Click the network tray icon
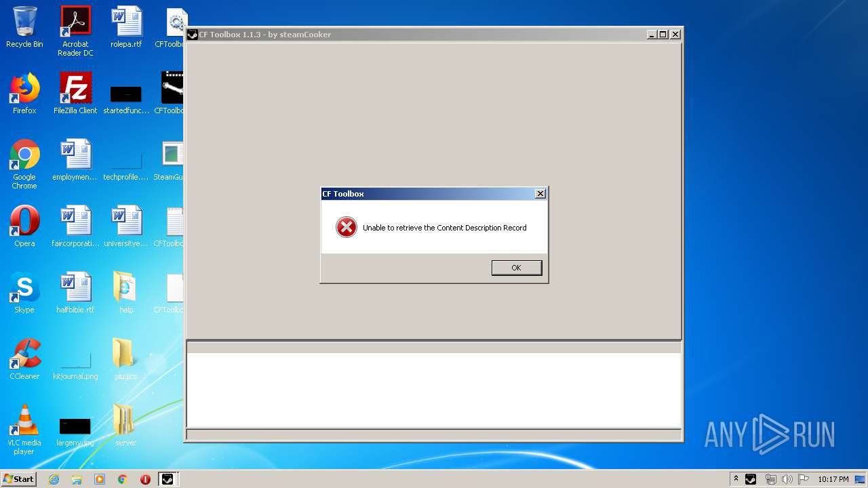 [770, 479]
